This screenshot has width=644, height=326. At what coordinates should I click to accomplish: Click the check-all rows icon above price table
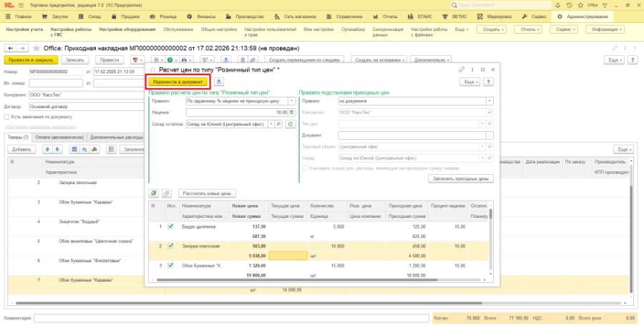tap(154, 193)
